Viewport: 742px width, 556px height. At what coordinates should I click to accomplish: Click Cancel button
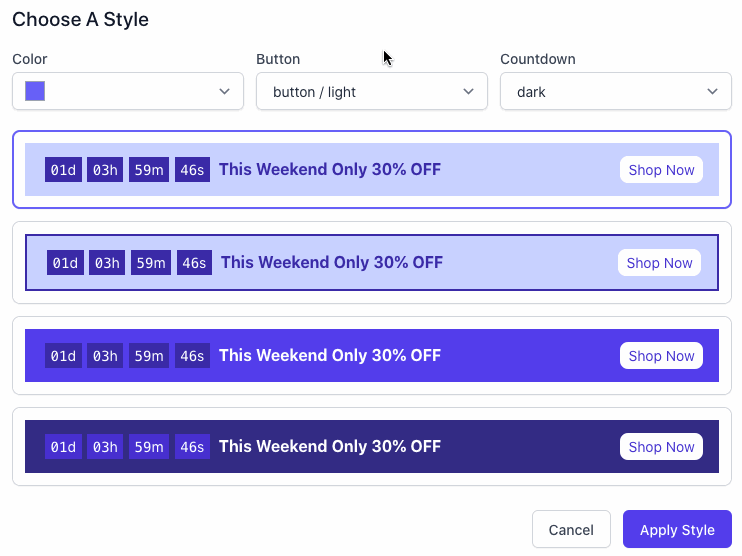click(x=571, y=530)
